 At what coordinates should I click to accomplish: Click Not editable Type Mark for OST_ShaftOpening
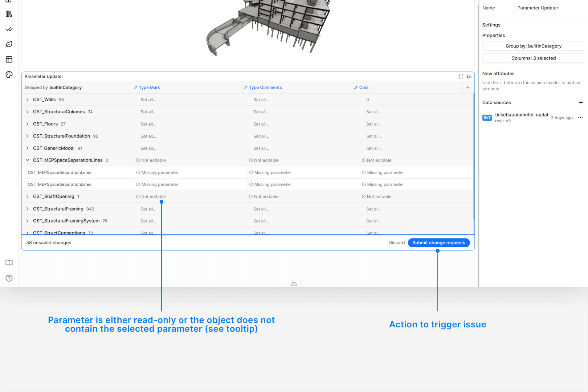[151, 197]
